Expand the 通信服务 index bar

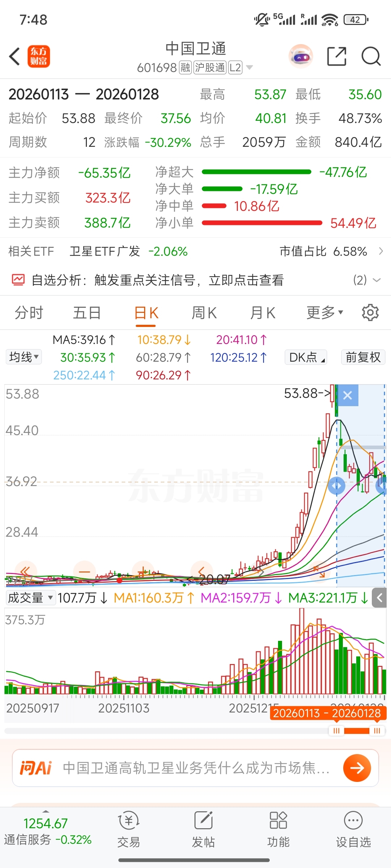click(x=46, y=812)
